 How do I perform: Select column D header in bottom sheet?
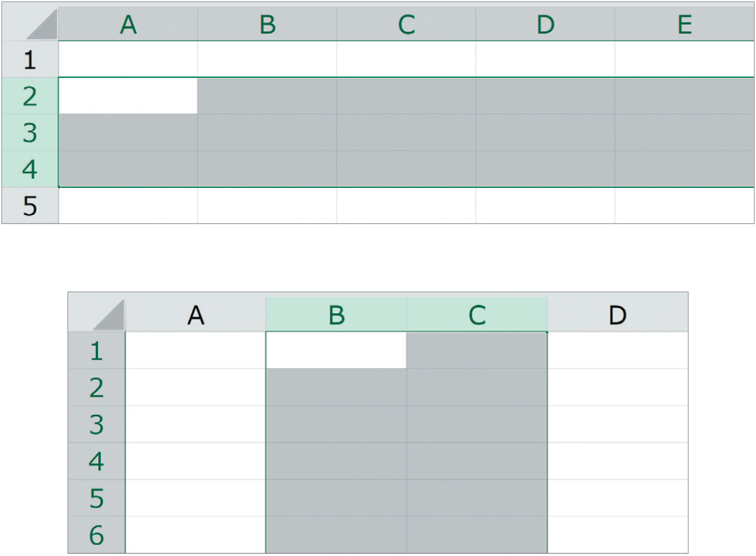[x=618, y=315]
